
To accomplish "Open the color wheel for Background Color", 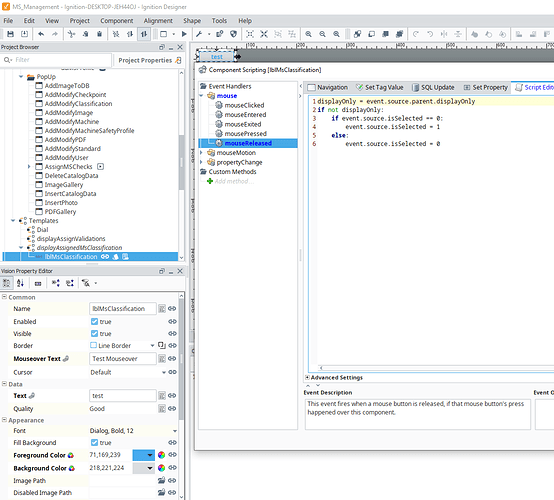I will tap(161, 468).
